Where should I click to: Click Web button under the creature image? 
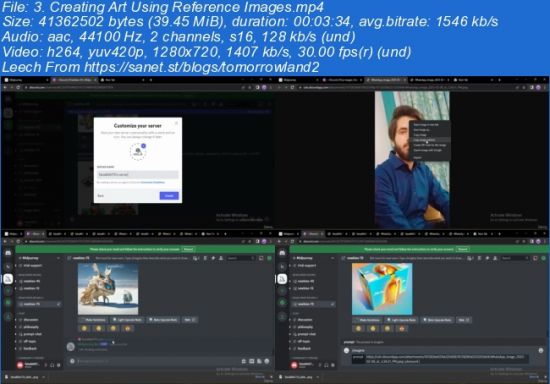pyautogui.click(x=190, y=320)
